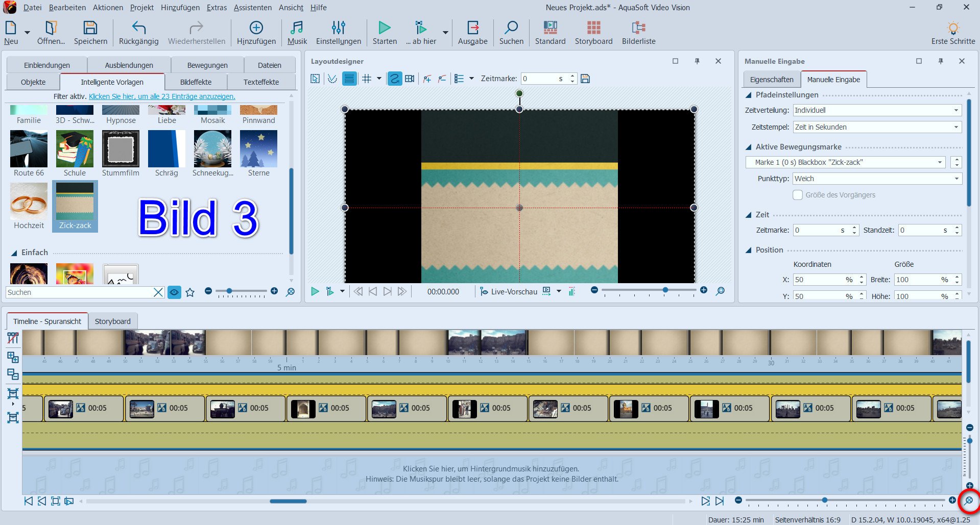Open the Zeitverteilung dropdown
This screenshot has height=525, width=980.
pyautogui.click(x=877, y=110)
